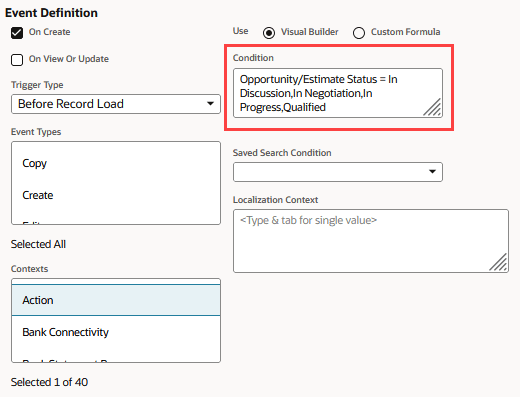Screen dimensions: 520x397
Task: Enable the On View Or Update checkbox
Action: pyautogui.click(x=17, y=60)
